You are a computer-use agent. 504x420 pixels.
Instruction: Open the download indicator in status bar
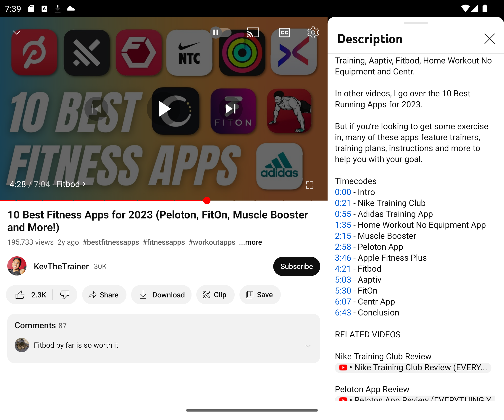[58, 9]
